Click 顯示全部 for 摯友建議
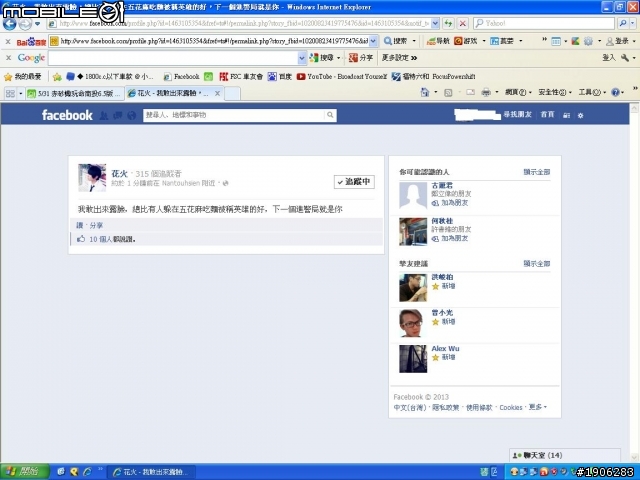This screenshot has width=640, height=480. (x=536, y=264)
